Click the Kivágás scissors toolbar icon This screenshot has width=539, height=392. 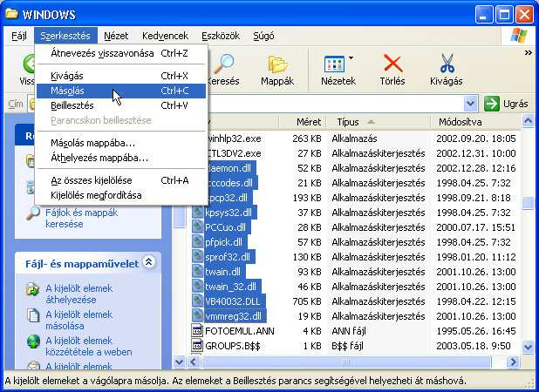tap(447, 64)
